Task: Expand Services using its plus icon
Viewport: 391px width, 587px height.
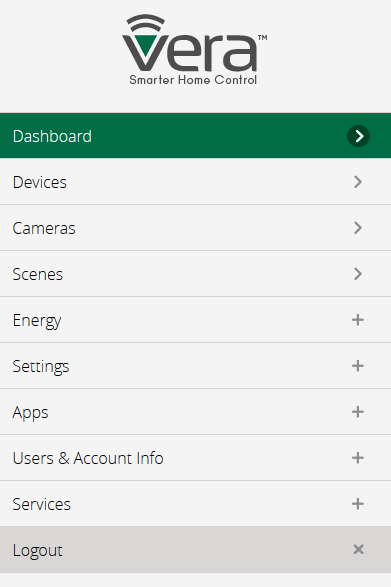Action: tap(358, 504)
